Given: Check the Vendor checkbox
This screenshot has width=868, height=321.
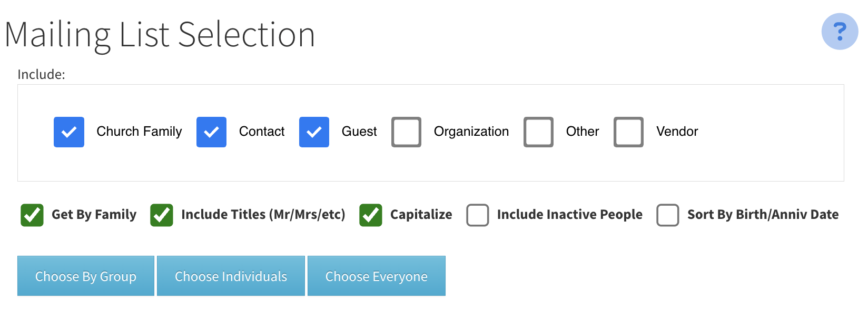Looking at the screenshot, I should coord(628,132).
